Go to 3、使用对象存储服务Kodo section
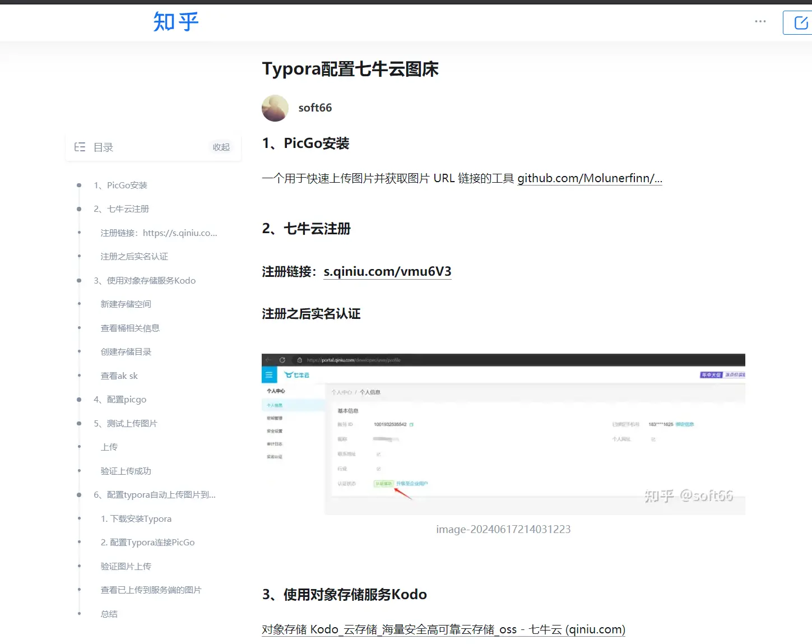The width and height of the screenshot is (812, 644). click(144, 281)
